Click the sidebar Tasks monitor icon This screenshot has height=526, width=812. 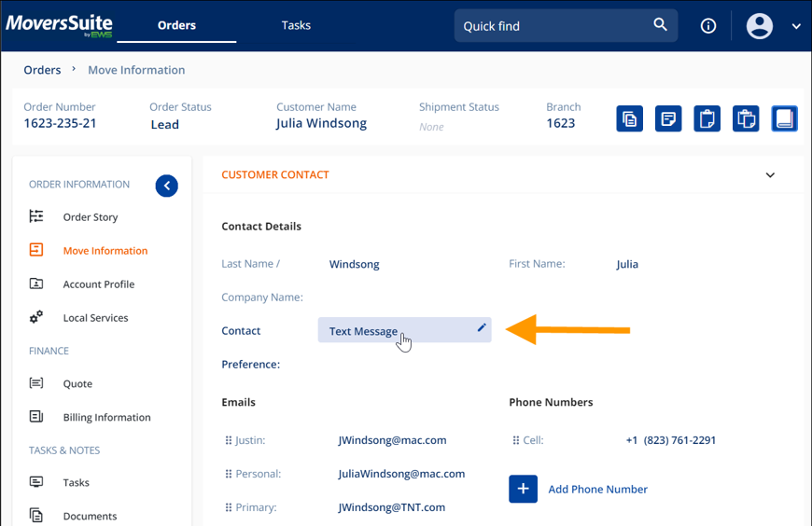click(36, 482)
